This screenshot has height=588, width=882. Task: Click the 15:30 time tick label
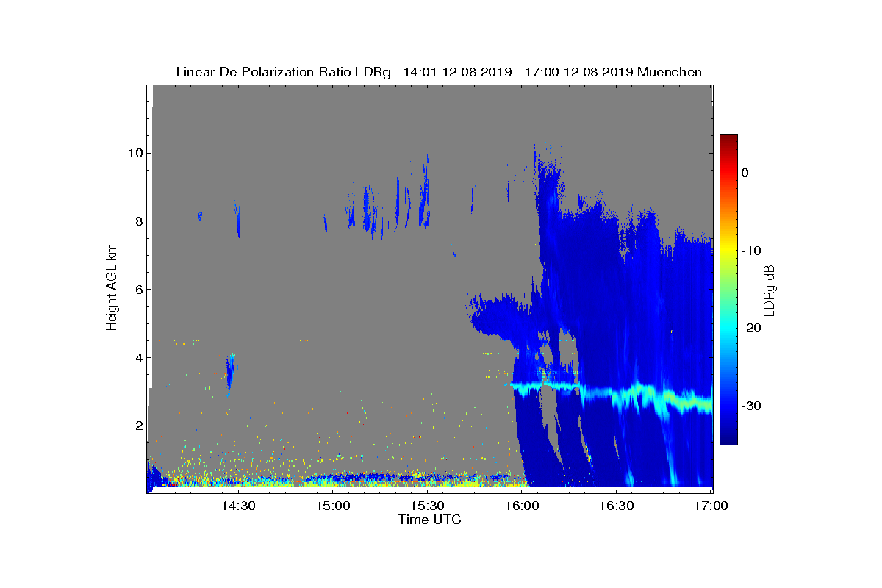pyautogui.click(x=427, y=506)
